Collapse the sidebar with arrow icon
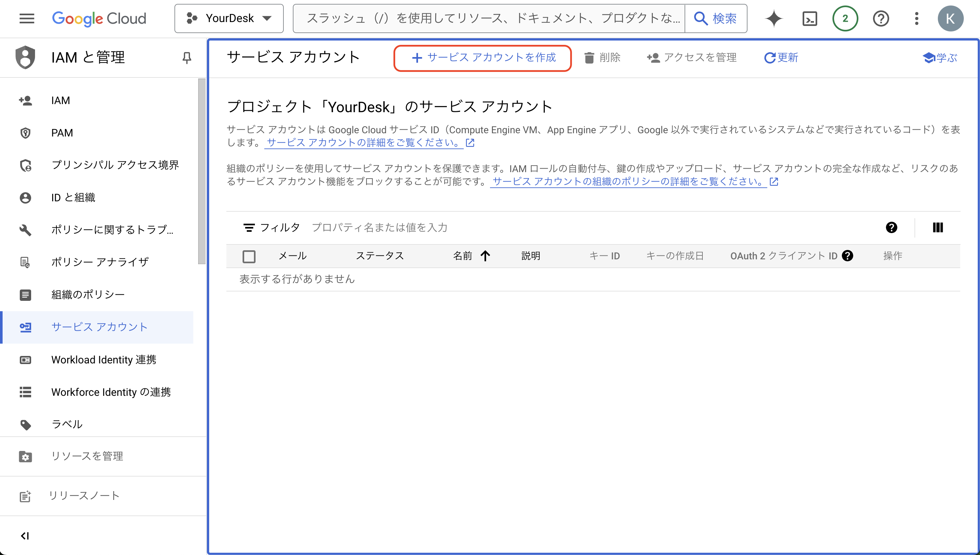This screenshot has height=555, width=980. (x=25, y=536)
